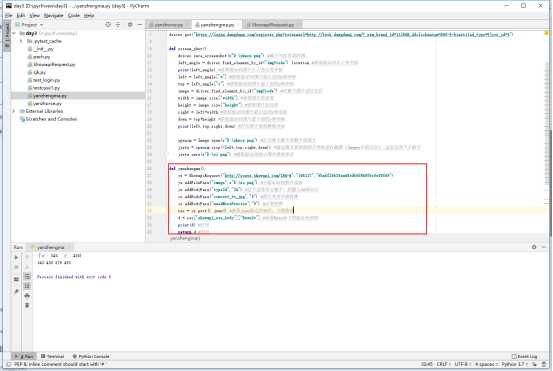Screen dimensions: 553x371
Task: Toggle tool window bars at bottom-left corner
Action: pyautogui.click(x=9, y=364)
